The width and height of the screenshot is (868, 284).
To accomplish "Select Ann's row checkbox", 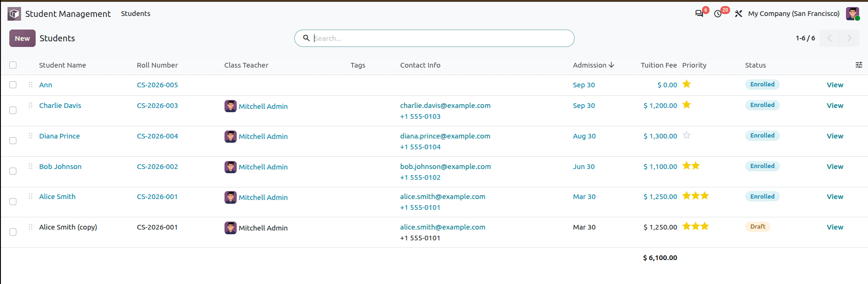I will click(x=13, y=85).
